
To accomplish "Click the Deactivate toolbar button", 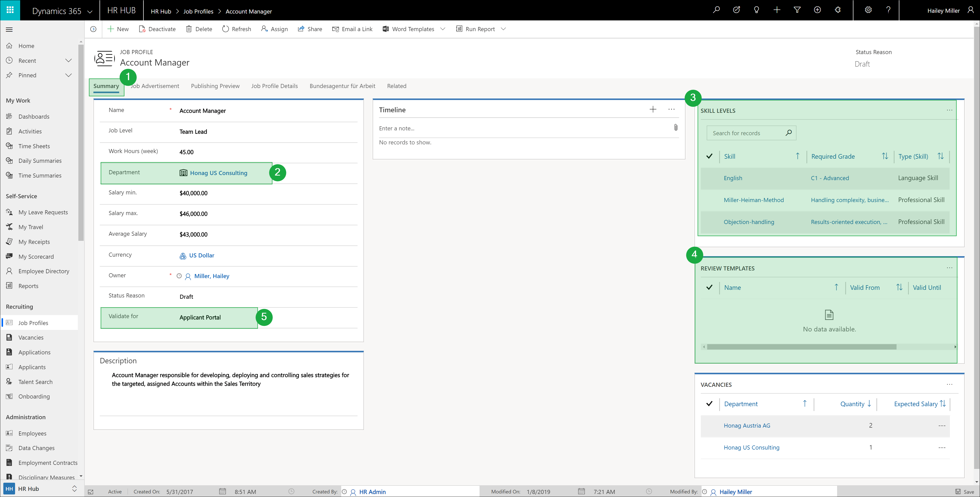I will tap(157, 29).
